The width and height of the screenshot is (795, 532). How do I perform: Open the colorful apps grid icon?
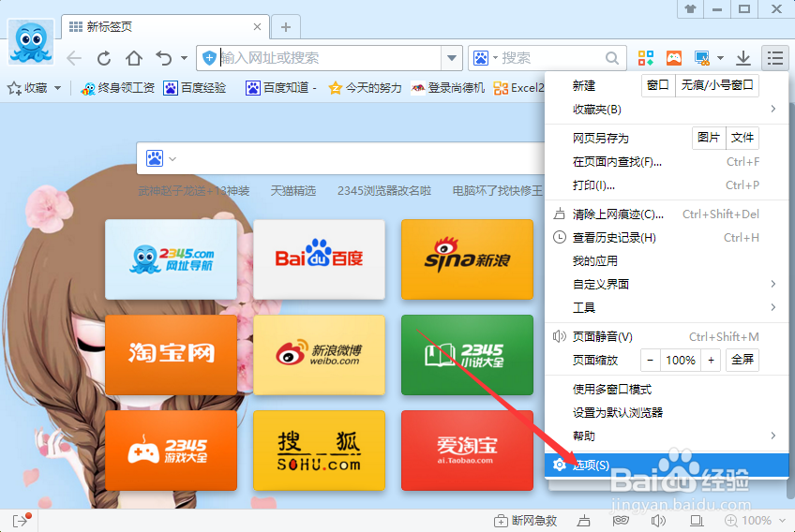pos(645,58)
